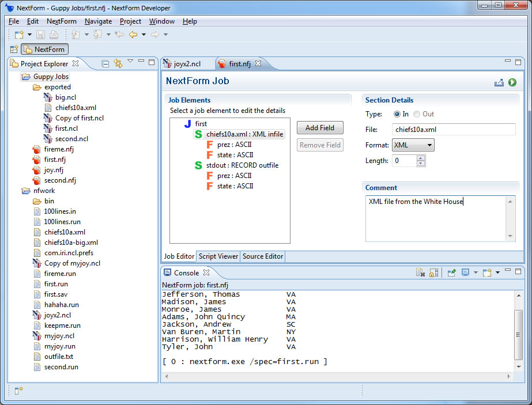Open the Back history dropdown arrow
532x405 pixels.
[144, 35]
